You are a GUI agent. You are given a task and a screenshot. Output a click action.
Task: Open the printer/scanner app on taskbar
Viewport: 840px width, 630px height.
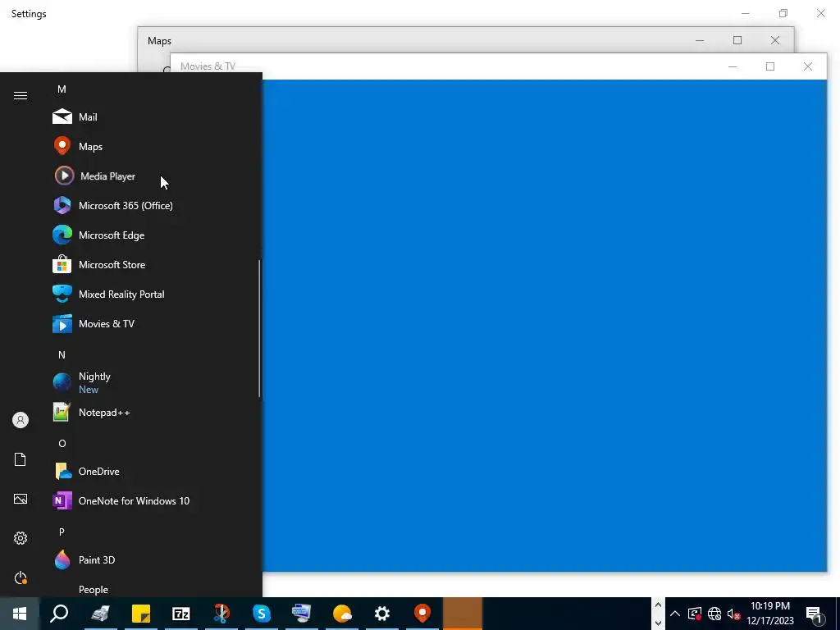coord(100,614)
